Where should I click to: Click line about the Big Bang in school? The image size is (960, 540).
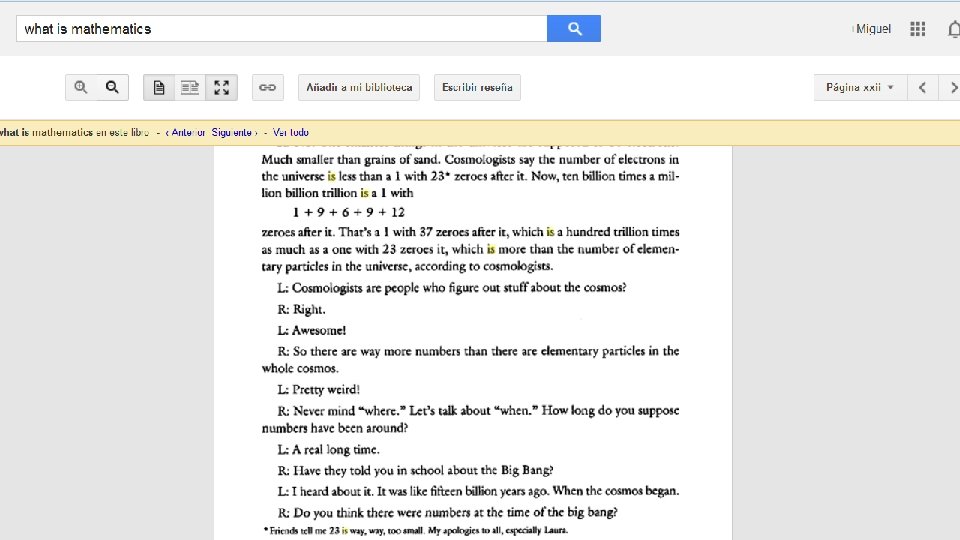click(x=415, y=470)
